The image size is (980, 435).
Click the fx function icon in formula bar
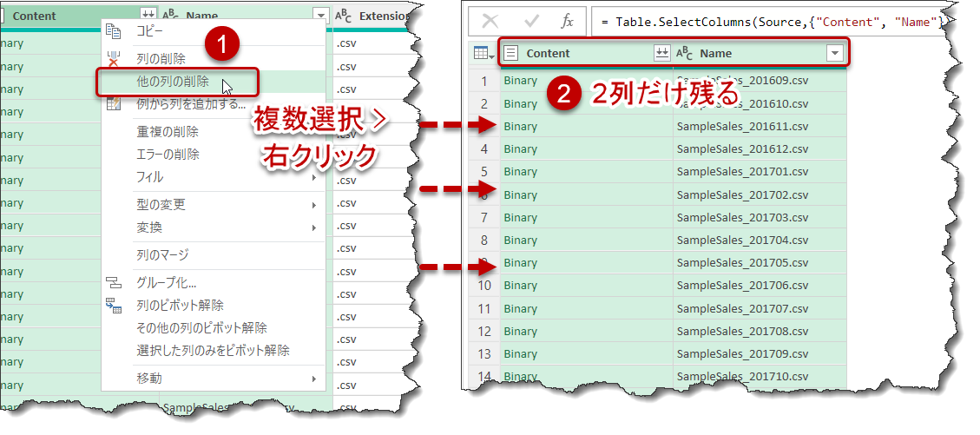click(x=567, y=22)
